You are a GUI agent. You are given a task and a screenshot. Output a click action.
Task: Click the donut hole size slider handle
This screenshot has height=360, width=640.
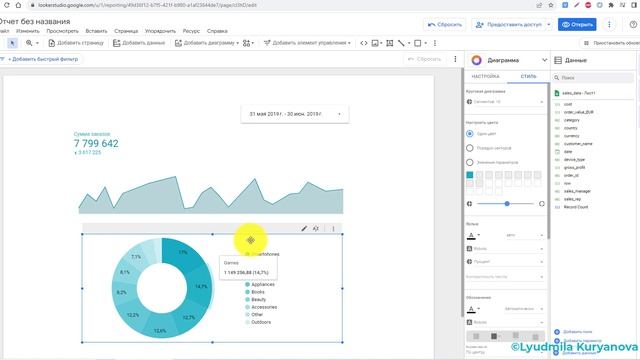click(x=507, y=203)
